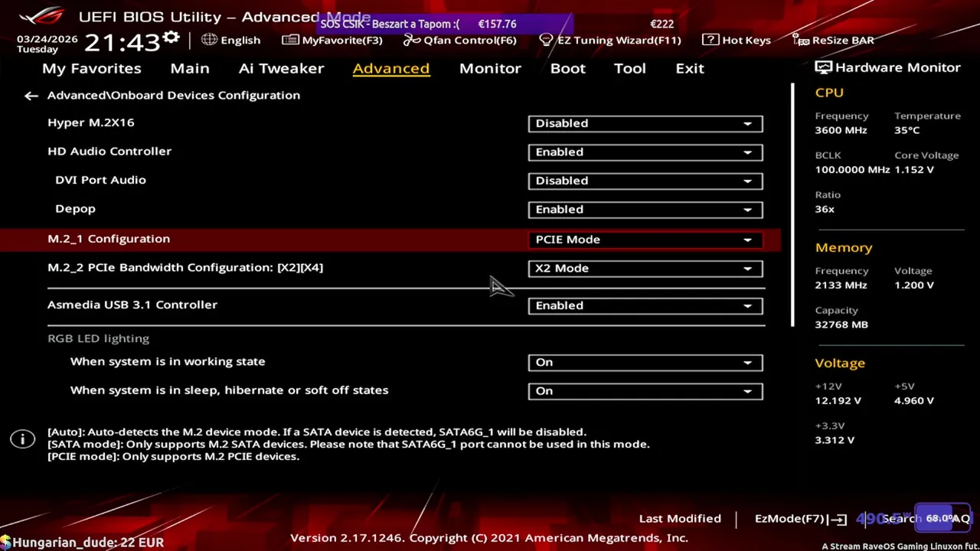
Task: Open Qfan Control(F6)
Action: (460, 40)
